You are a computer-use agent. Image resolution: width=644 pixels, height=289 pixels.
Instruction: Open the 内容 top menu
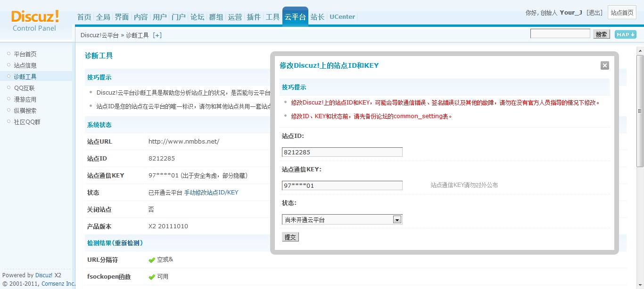pyautogui.click(x=140, y=17)
